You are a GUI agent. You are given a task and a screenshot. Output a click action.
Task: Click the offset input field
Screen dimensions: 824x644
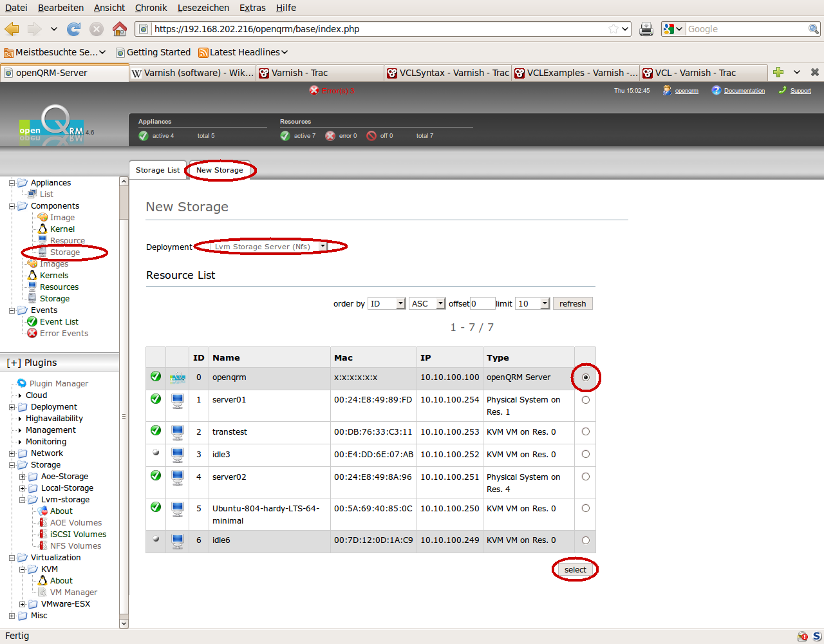click(x=482, y=304)
